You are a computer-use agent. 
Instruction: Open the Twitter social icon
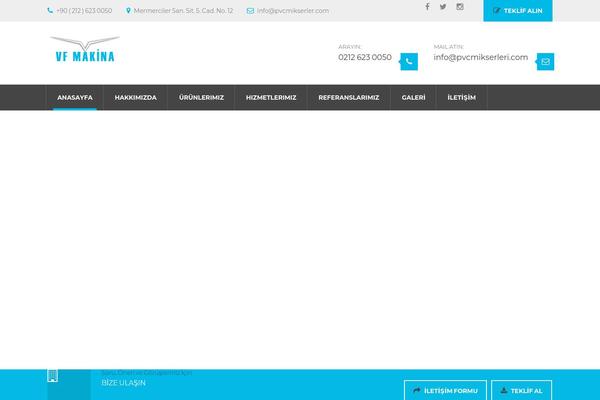443,7
